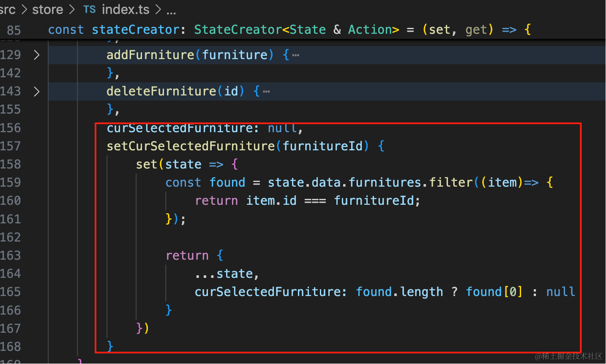Click the null value on line 156
The height and width of the screenshot is (364, 606).
(x=282, y=128)
